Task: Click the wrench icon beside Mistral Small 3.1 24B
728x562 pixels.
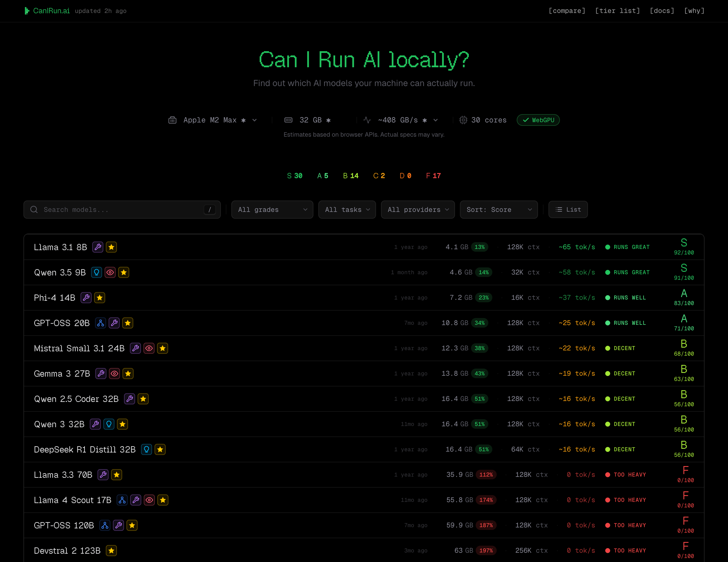Action: coord(135,348)
